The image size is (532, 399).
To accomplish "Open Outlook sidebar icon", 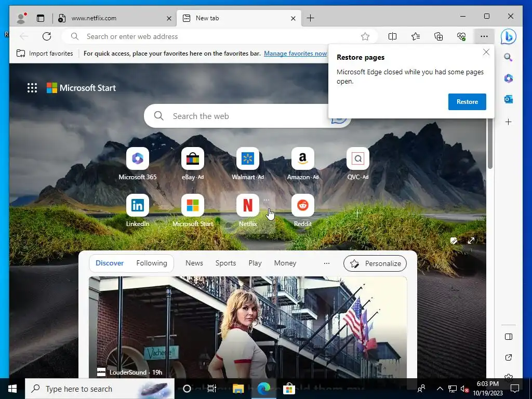I will [x=508, y=99].
